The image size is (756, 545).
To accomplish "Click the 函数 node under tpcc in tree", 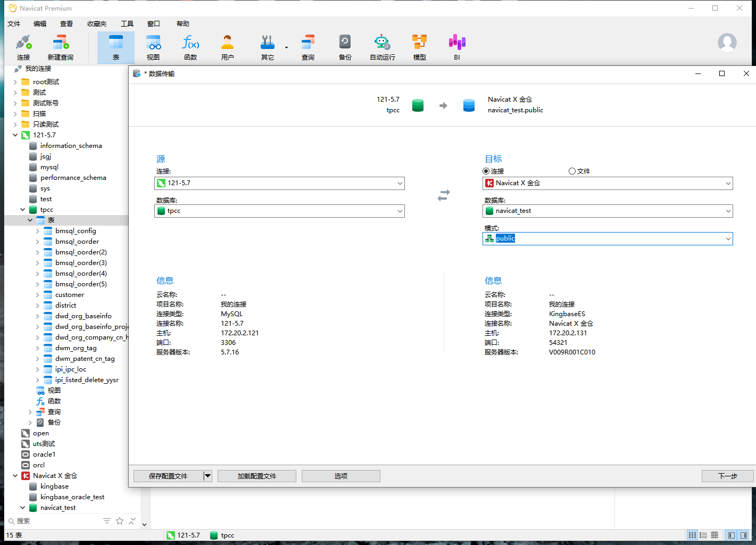I will [54, 401].
